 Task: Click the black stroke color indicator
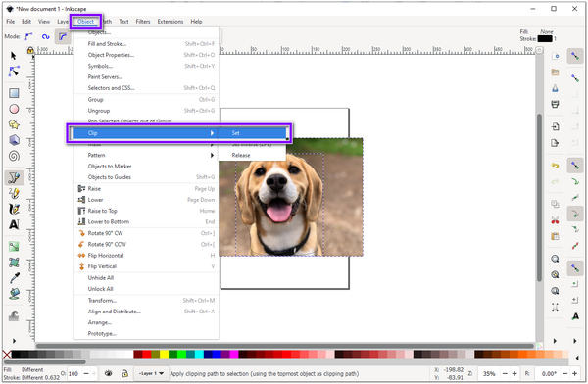[545, 38]
